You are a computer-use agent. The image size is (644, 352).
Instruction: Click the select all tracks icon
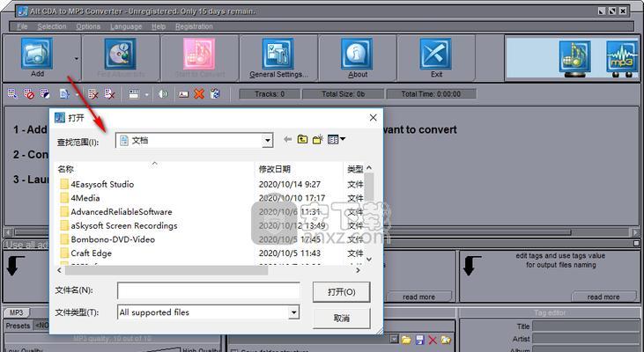point(12,94)
